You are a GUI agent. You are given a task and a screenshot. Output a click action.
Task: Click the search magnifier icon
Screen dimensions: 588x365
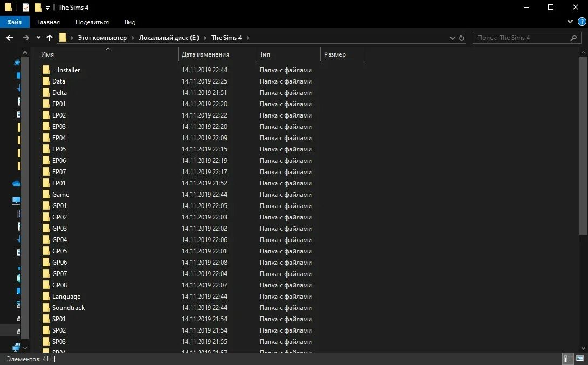(x=573, y=38)
